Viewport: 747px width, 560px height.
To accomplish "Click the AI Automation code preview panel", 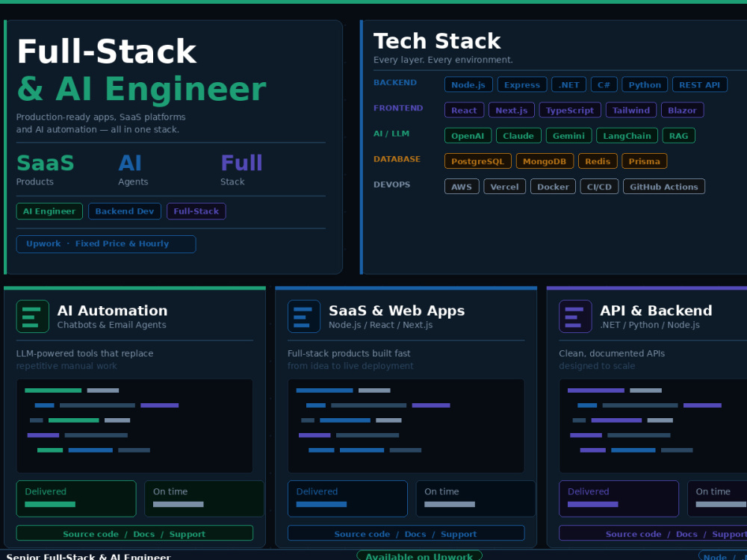I will click(x=134, y=426).
